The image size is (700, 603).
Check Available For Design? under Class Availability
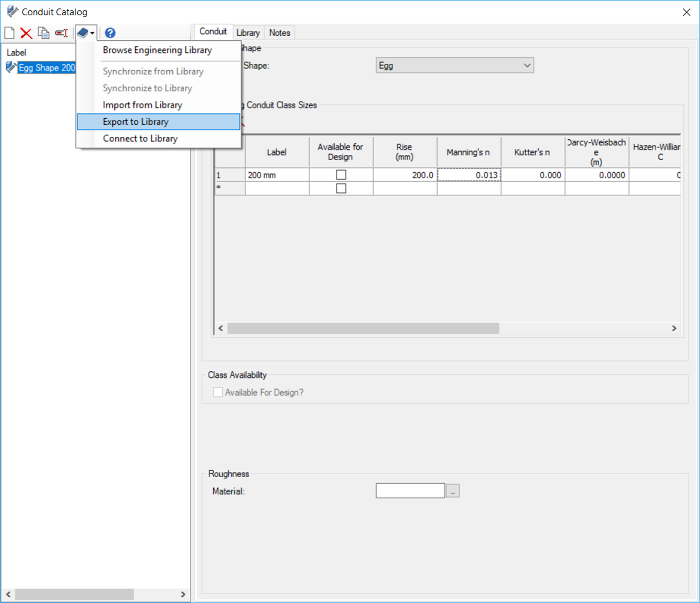[x=218, y=392]
